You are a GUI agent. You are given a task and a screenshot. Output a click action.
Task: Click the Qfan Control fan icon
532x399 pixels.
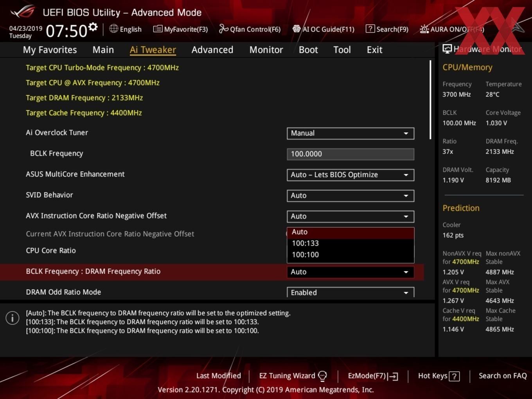pos(223,29)
